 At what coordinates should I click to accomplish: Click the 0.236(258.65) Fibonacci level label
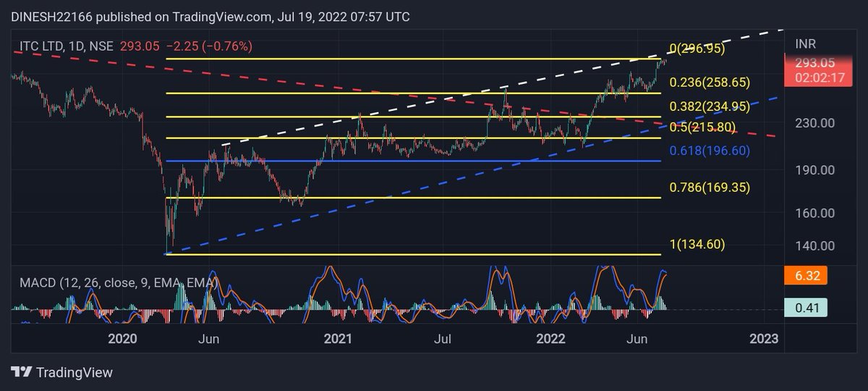710,83
